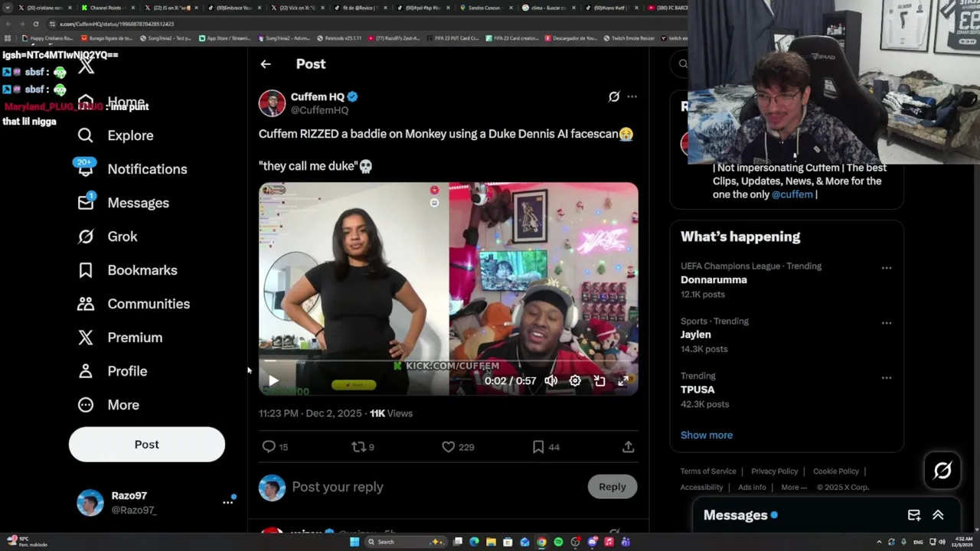Viewport: 980px width, 551px height.
Task: Open options for the TPUSA trend
Action: tap(886, 378)
